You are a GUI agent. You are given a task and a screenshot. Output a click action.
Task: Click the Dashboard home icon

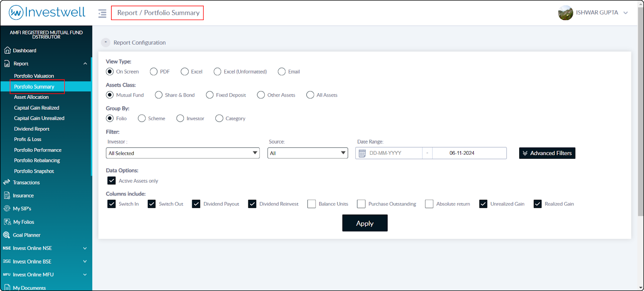click(7, 50)
